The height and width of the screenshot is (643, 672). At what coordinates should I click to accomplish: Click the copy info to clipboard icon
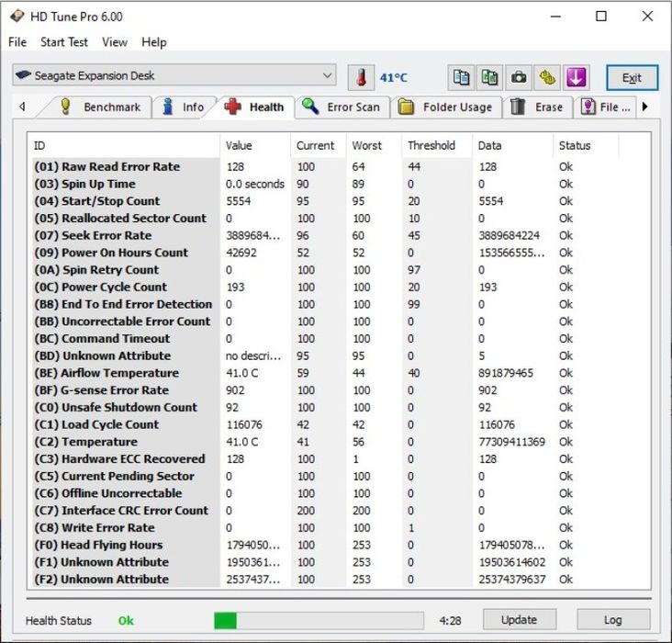coord(461,78)
